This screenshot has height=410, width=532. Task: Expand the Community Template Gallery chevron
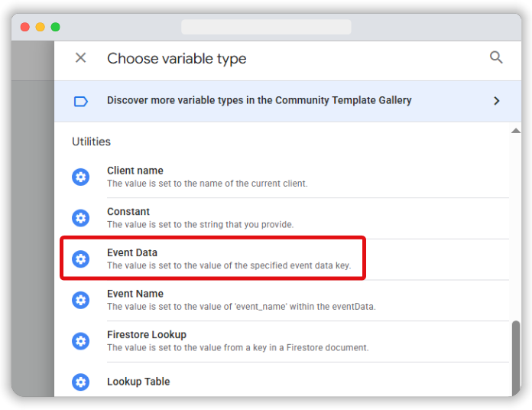[496, 101]
